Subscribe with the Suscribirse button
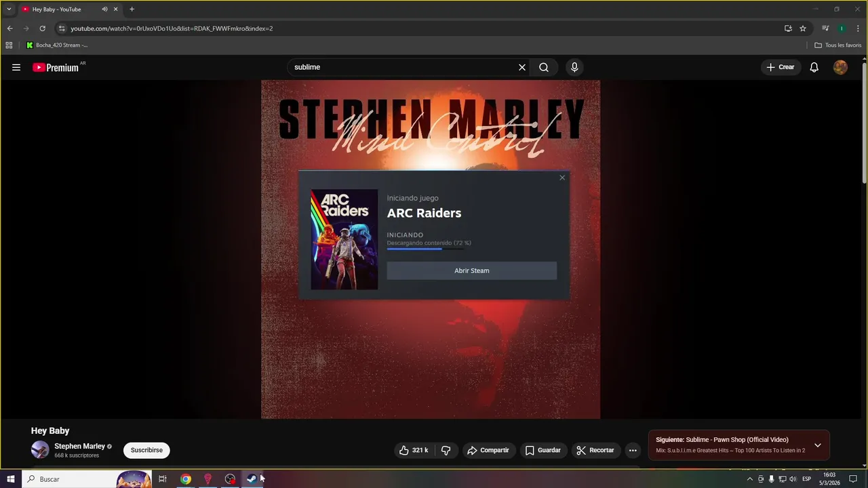 pos(146,450)
